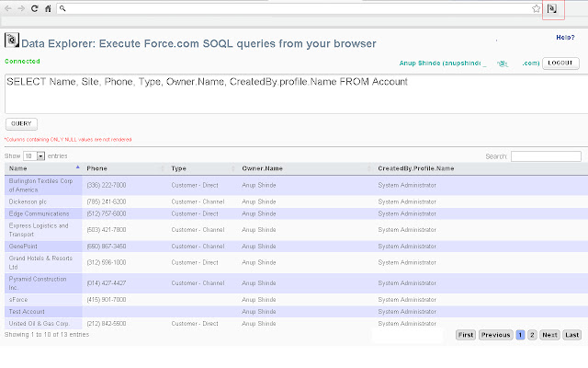Go to Next page of results
This screenshot has height=368, width=588.
tap(549, 335)
